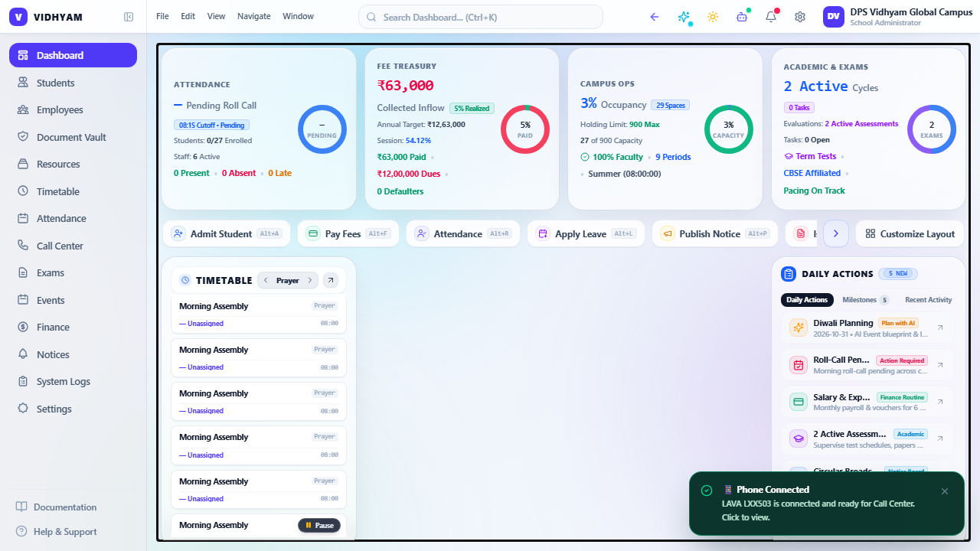Viewport: 980px width, 551px height.
Task: Open Notices in the sidebar
Action: click(73, 354)
